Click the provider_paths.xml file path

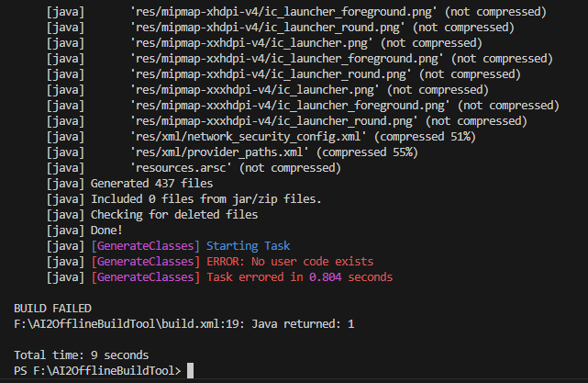[x=221, y=152]
